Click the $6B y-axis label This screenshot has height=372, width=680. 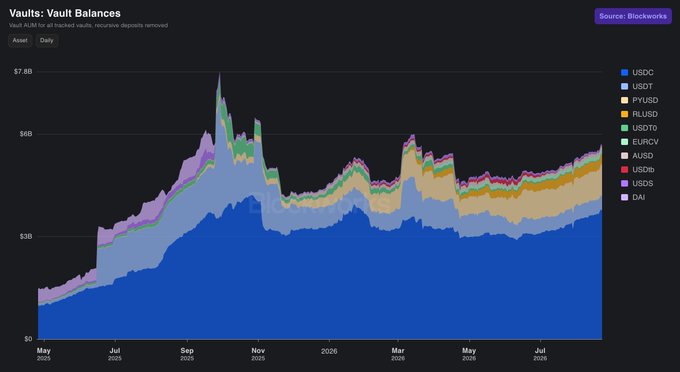point(26,134)
